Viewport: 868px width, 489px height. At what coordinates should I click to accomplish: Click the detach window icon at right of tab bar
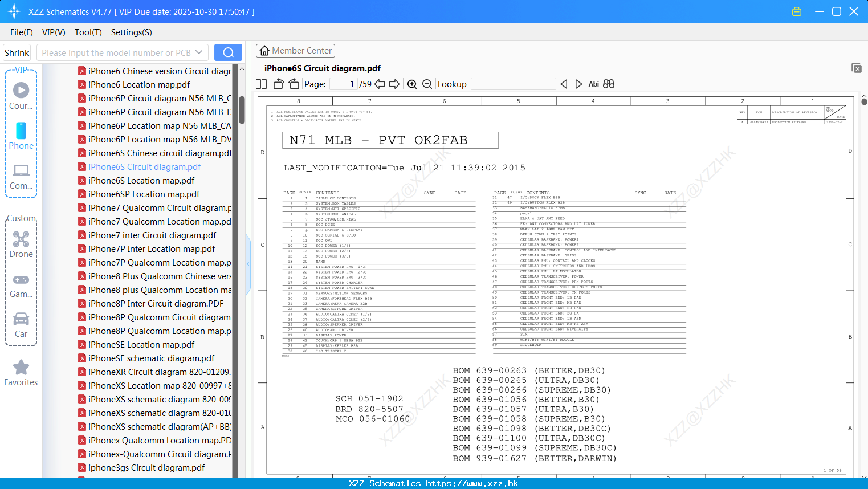pyautogui.click(x=857, y=68)
